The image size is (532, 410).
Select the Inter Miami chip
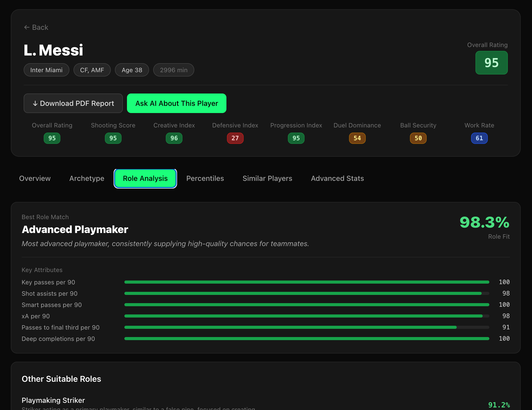click(46, 70)
